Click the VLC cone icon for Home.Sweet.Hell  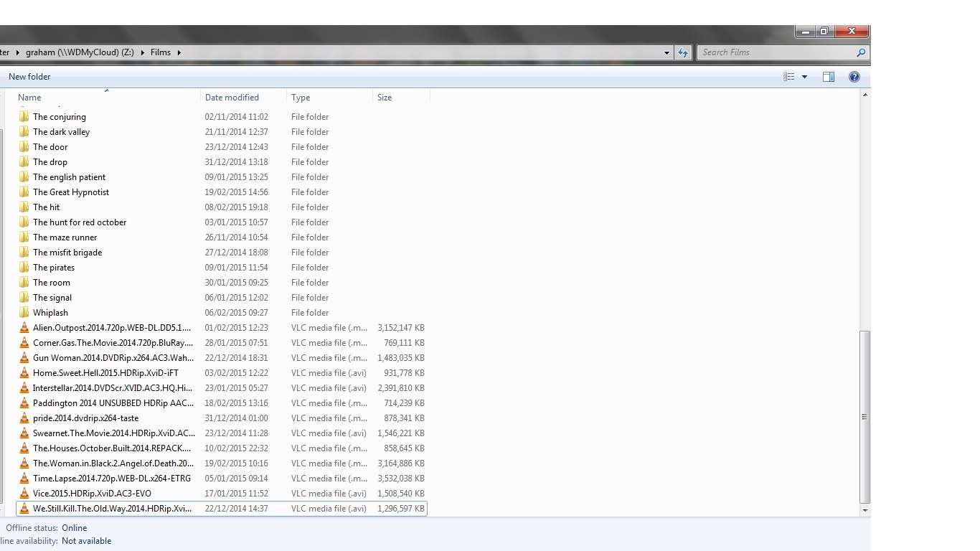click(24, 372)
